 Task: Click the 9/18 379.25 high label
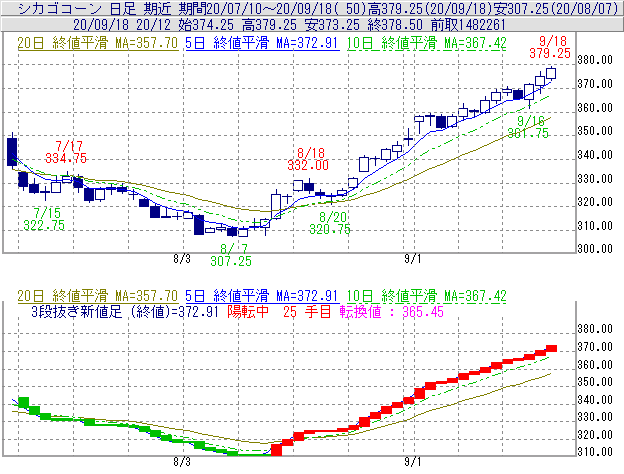[x=550, y=47]
